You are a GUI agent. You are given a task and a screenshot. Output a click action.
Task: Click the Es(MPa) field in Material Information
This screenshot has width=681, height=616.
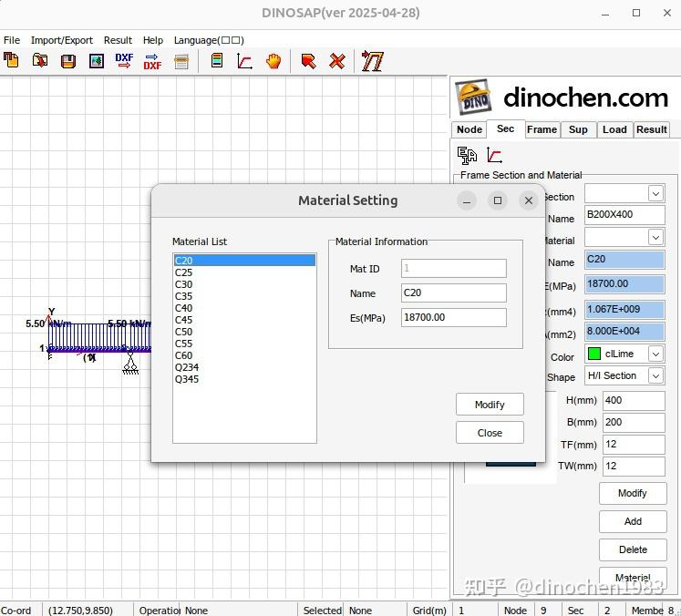(x=453, y=317)
